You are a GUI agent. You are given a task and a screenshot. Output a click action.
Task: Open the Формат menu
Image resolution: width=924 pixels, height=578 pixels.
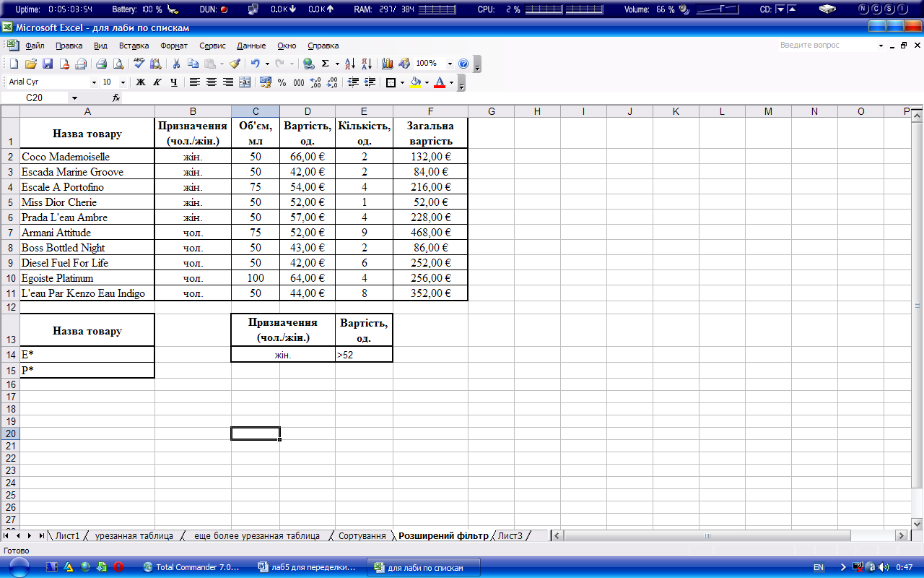pyautogui.click(x=174, y=46)
